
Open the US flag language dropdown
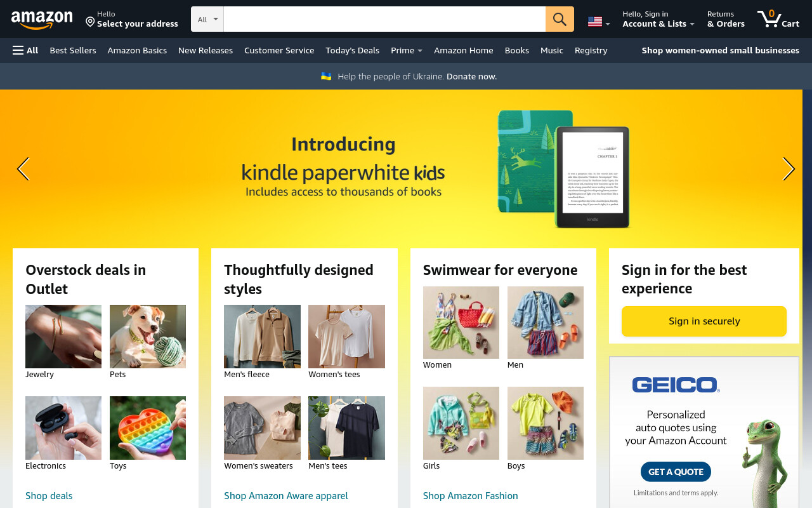pyautogui.click(x=599, y=22)
